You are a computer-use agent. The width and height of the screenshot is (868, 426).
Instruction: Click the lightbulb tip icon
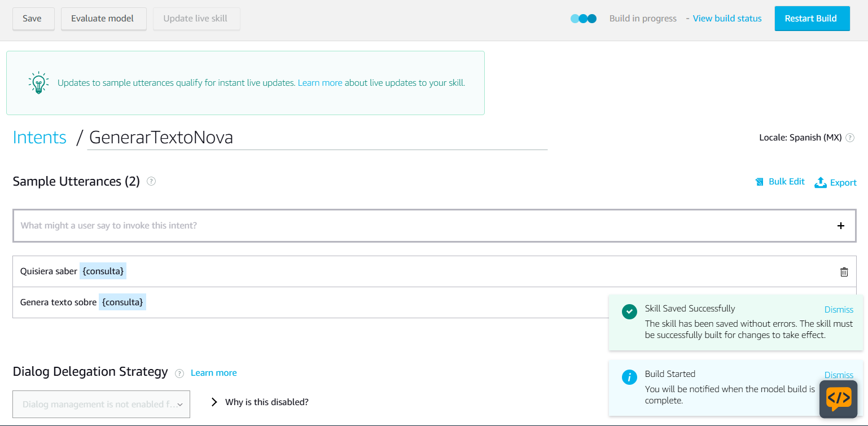pyautogui.click(x=38, y=82)
